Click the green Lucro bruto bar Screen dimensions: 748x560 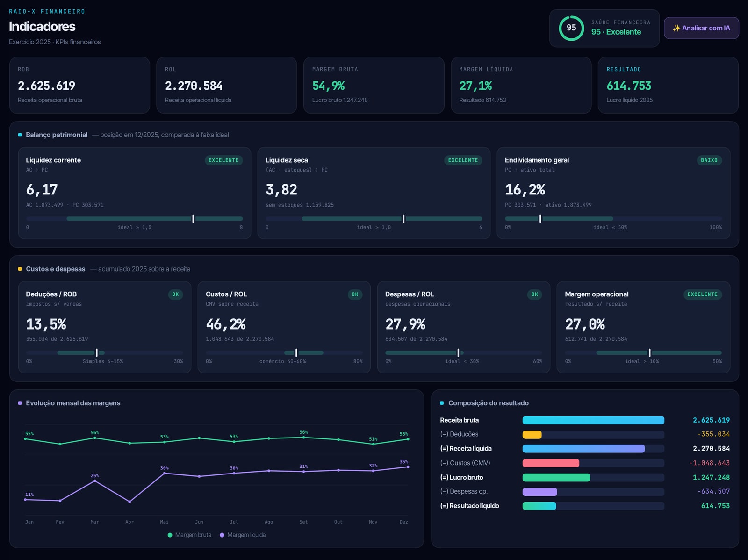[x=556, y=478]
